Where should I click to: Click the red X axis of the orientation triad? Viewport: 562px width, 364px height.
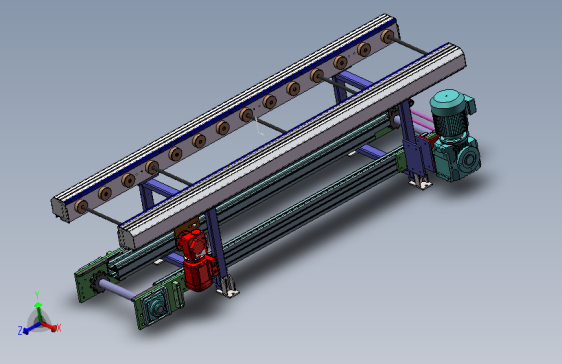[x=51, y=326]
